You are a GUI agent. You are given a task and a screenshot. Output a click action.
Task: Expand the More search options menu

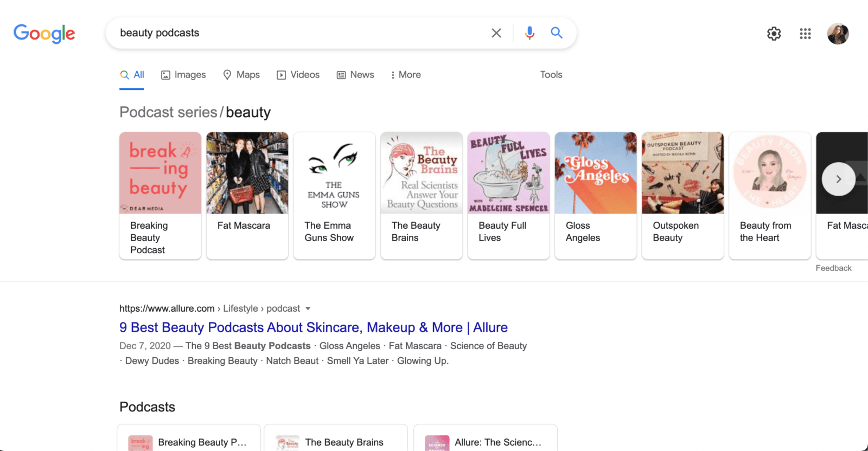click(406, 75)
